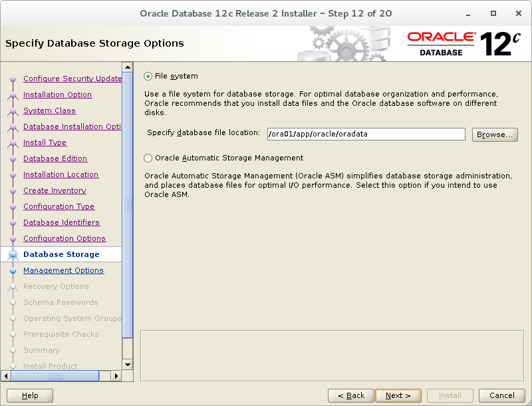The image size is (532, 406).
Task: Open the Browse... file chooser
Action: (x=495, y=134)
